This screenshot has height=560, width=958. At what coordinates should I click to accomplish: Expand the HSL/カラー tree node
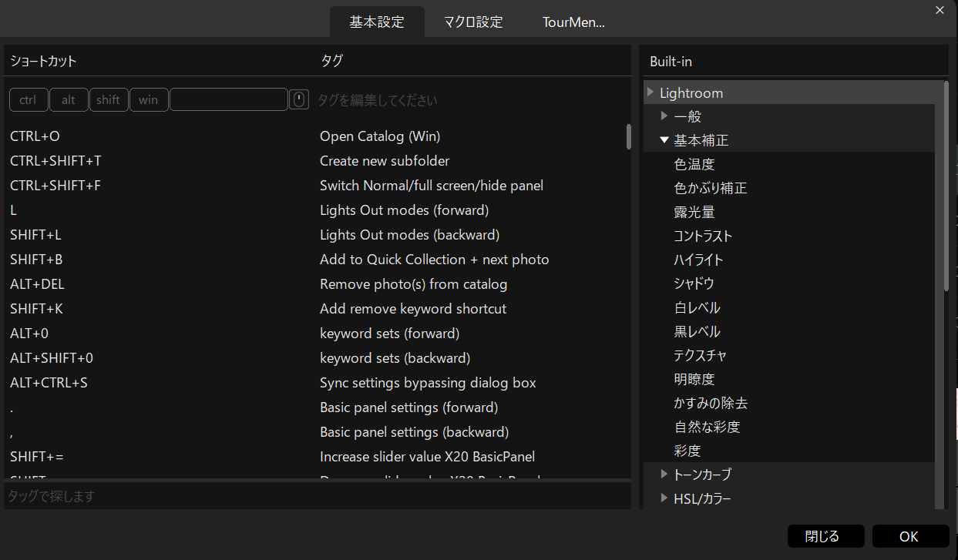(x=664, y=498)
